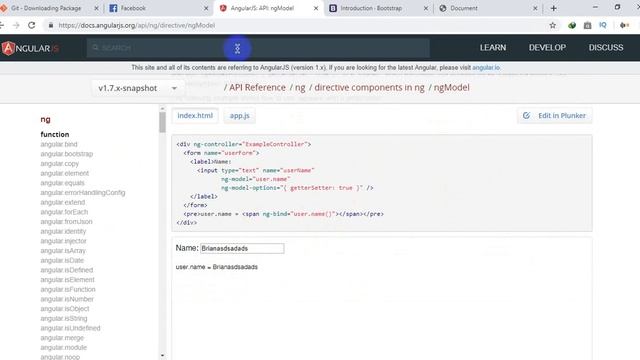
Task: Open angular.bind in sidebar
Action: click(59, 144)
